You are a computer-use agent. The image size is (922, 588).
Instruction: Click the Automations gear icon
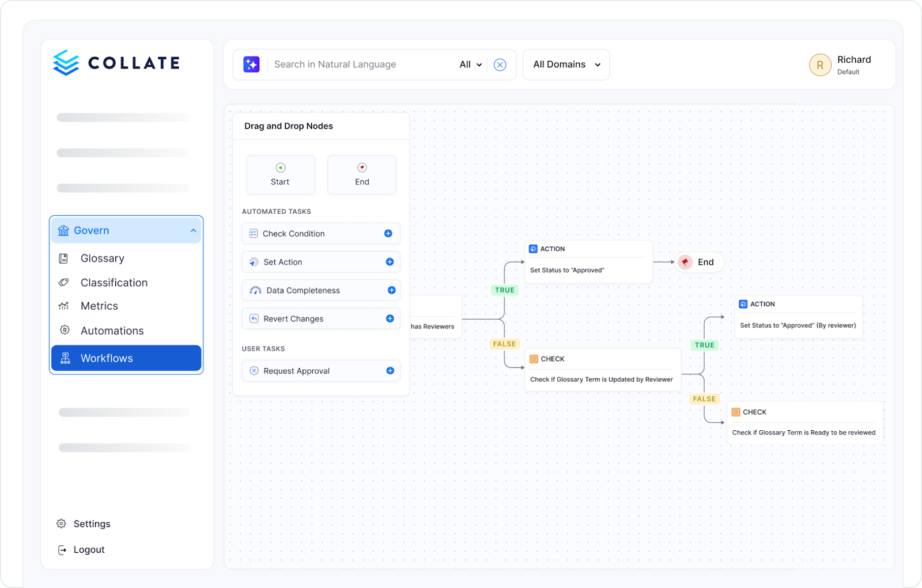tap(65, 330)
